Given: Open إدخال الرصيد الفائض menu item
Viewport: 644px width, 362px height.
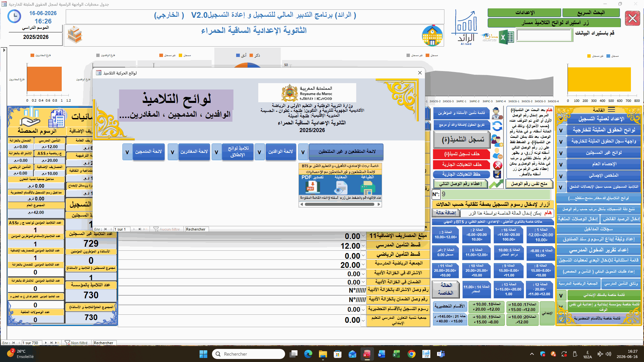Looking at the screenshot, I should 621,219.
